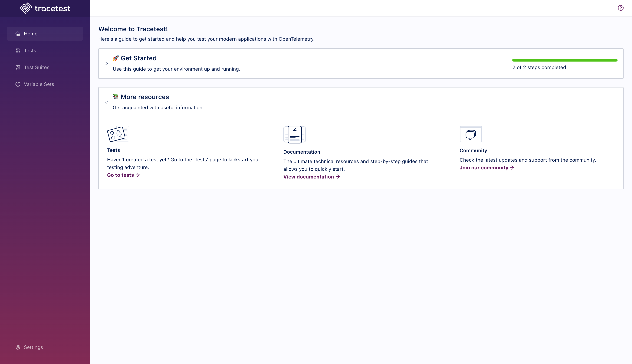The width and height of the screenshot is (632, 364).
Task: Follow the Join our community link
Action: tap(487, 168)
